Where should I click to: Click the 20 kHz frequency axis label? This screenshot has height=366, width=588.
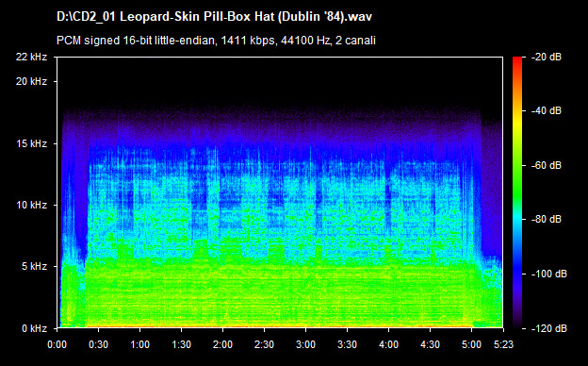pyautogui.click(x=31, y=81)
